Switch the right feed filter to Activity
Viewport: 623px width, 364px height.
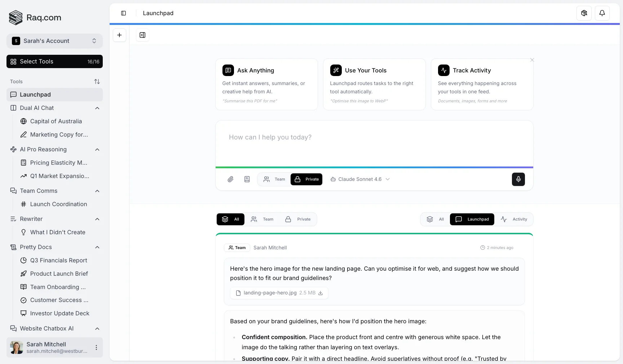pos(514,219)
